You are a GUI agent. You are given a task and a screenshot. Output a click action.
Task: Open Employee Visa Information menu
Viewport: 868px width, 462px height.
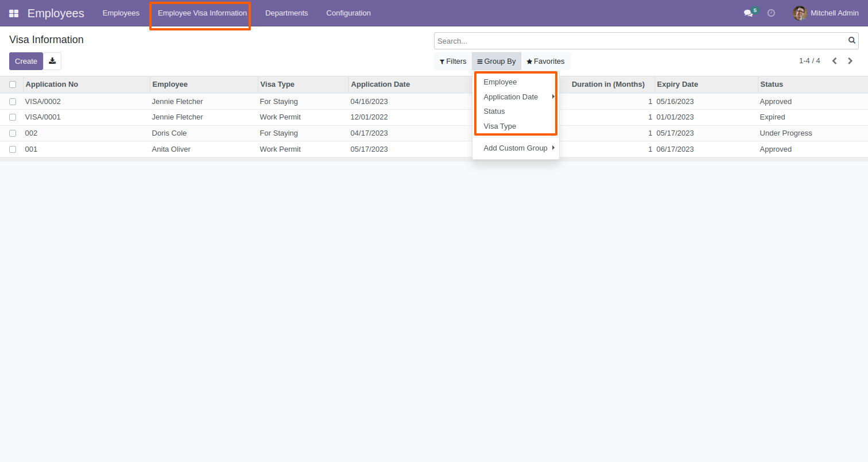tap(202, 13)
